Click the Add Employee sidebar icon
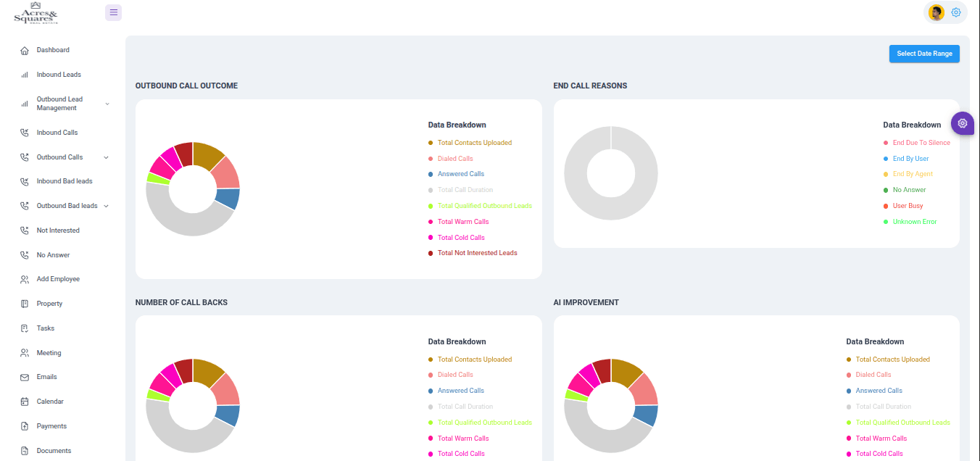The width and height of the screenshot is (980, 461). [25, 278]
